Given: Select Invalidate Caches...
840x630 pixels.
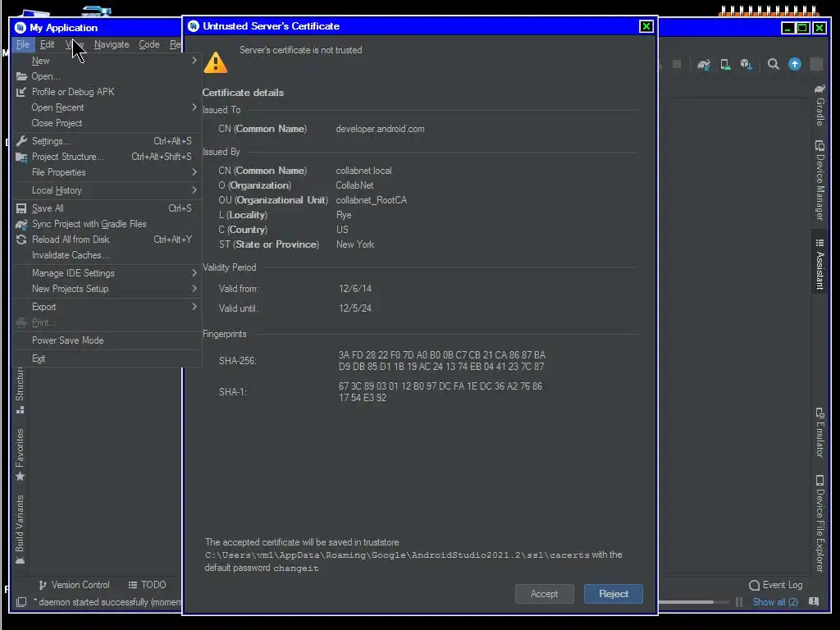Looking at the screenshot, I should pyautogui.click(x=107, y=255).
